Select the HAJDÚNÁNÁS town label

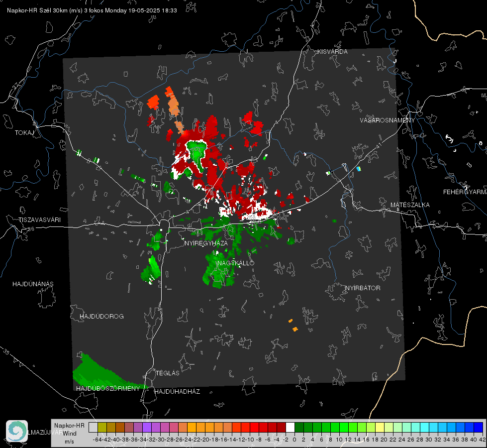coord(33,284)
